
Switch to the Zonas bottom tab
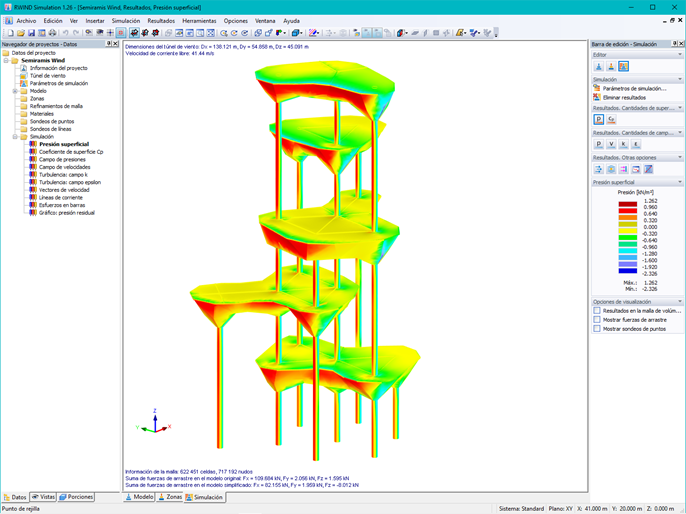pyautogui.click(x=170, y=497)
